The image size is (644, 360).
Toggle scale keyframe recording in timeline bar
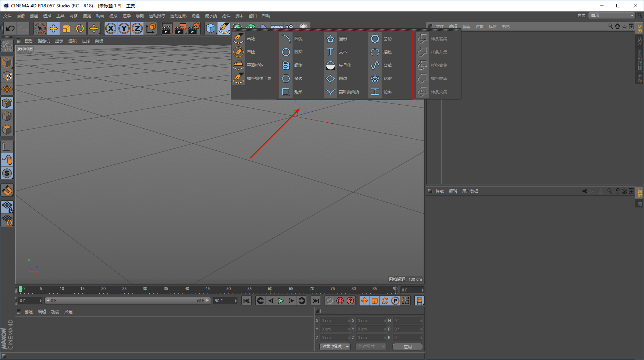(375, 301)
